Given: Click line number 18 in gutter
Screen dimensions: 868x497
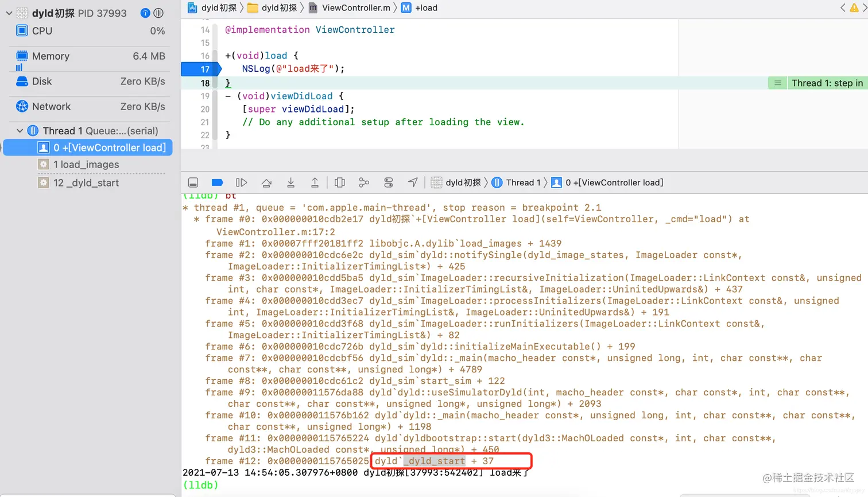Looking at the screenshot, I should 205,83.
